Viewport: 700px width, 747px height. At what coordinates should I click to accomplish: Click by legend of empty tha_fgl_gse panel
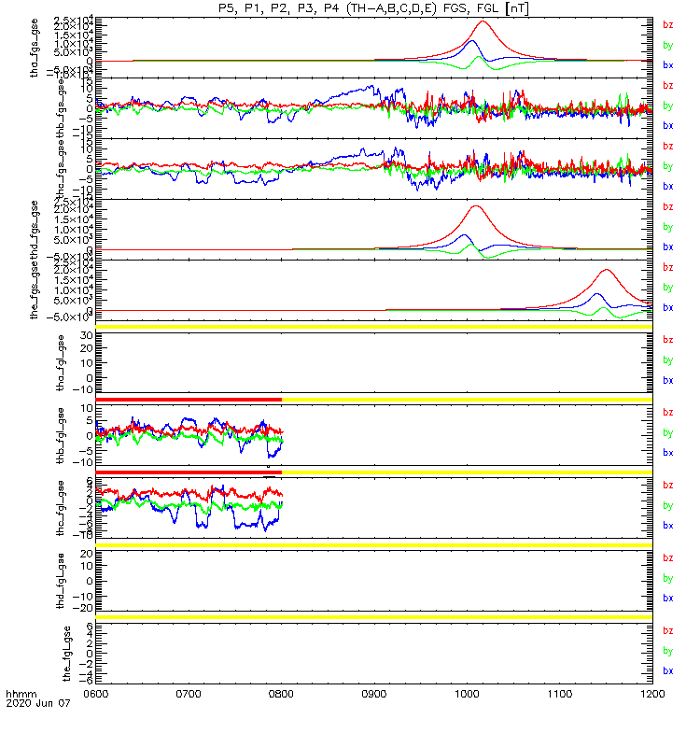668,360
